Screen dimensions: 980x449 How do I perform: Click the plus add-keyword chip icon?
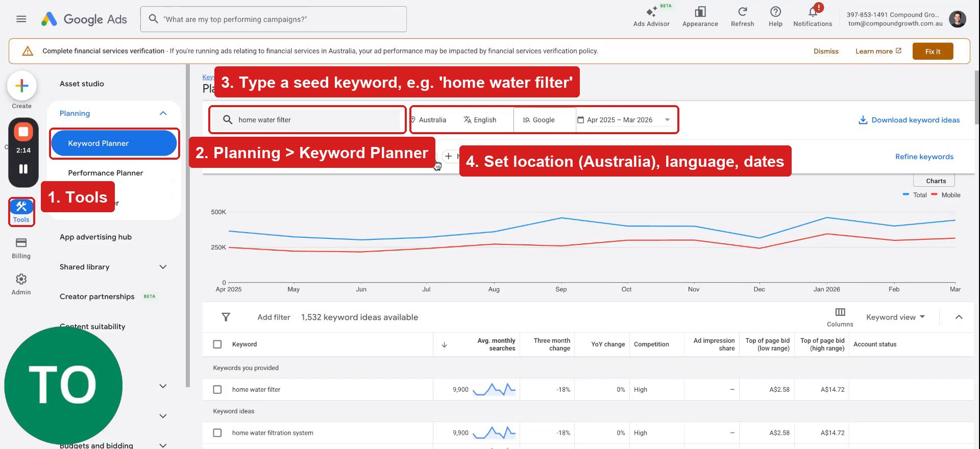pyautogui.click(x=448, y=156)
